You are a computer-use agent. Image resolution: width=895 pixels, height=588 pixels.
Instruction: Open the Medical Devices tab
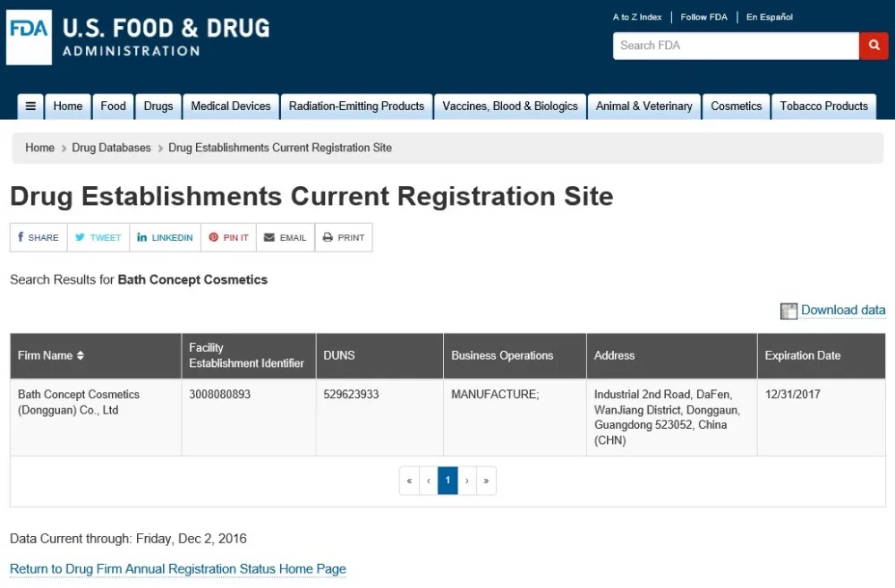pyautogui.click(x=231, y=107)
